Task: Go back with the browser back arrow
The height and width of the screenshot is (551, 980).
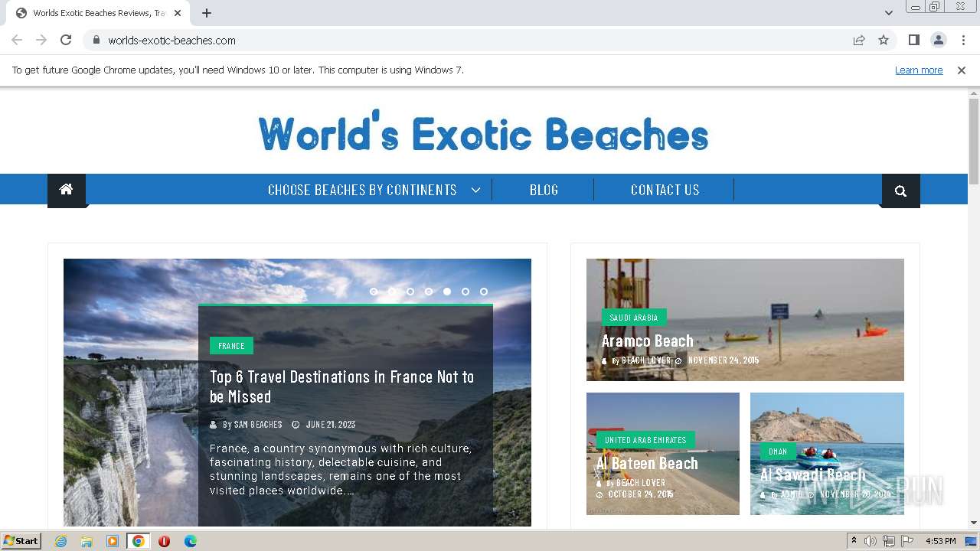Action: 17,40
